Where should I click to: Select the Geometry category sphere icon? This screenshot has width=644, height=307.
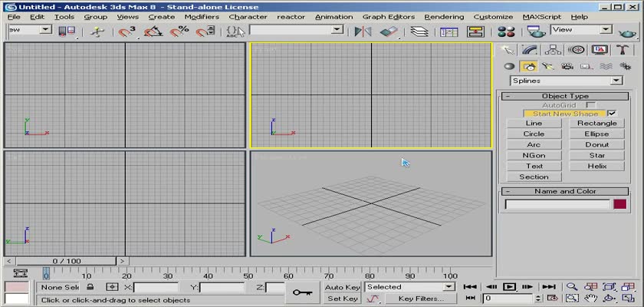click(x=509, y=66)
